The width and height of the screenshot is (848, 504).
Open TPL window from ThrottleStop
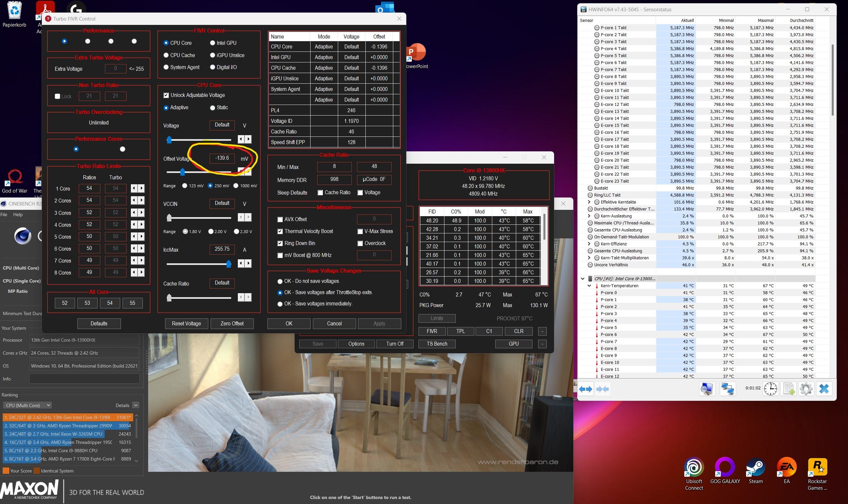click(460, 331)
